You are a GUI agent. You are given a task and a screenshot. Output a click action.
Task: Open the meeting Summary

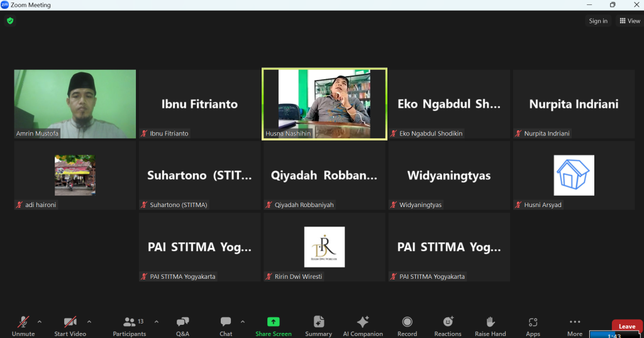[318, 325]
